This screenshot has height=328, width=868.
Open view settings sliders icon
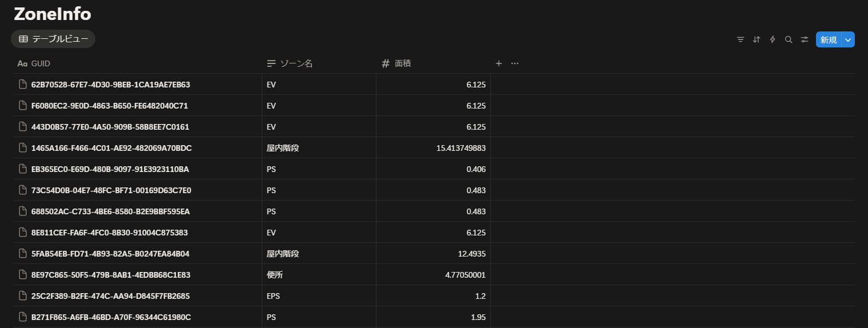point(805,39)
